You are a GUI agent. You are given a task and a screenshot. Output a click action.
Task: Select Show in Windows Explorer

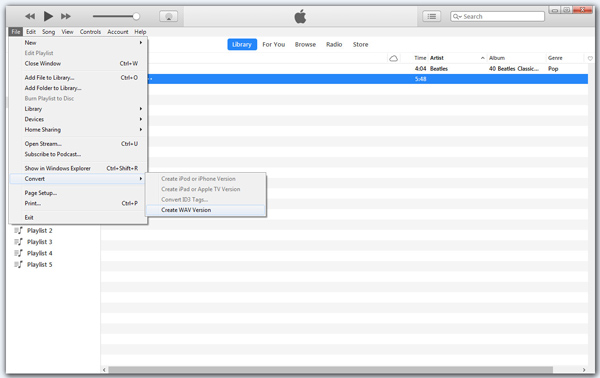click(78, 168)
